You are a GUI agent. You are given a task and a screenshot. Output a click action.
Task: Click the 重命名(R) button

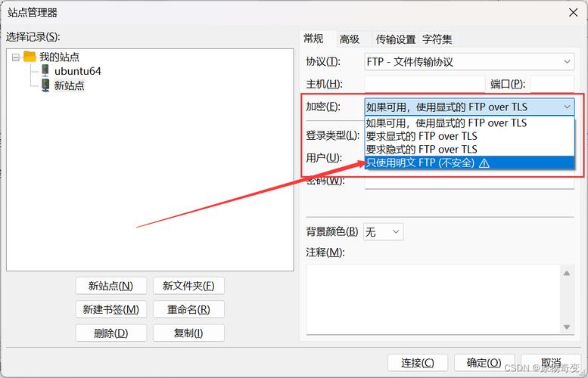[188, 309]
